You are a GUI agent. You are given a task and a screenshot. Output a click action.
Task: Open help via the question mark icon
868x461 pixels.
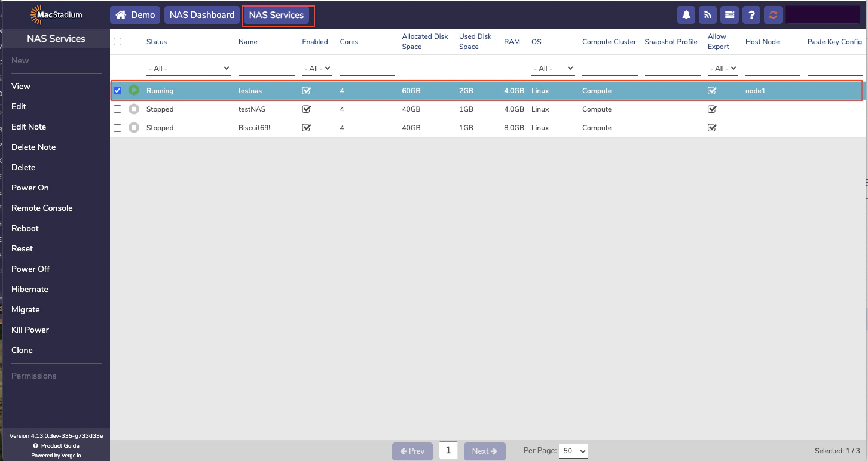tap(751, 14)
